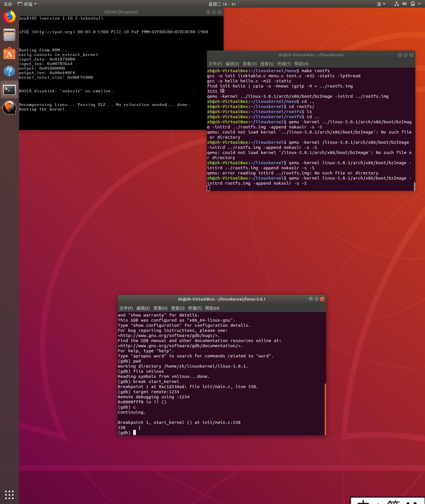Click 活动 Activities button

[x=8, y=4]
